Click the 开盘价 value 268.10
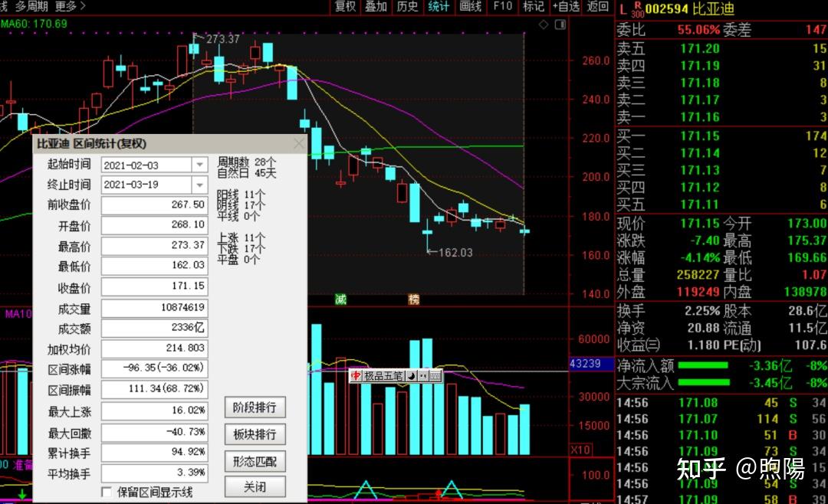Viewport: 828px width, 504px height. pyautogui.click(x=154, y=225)
